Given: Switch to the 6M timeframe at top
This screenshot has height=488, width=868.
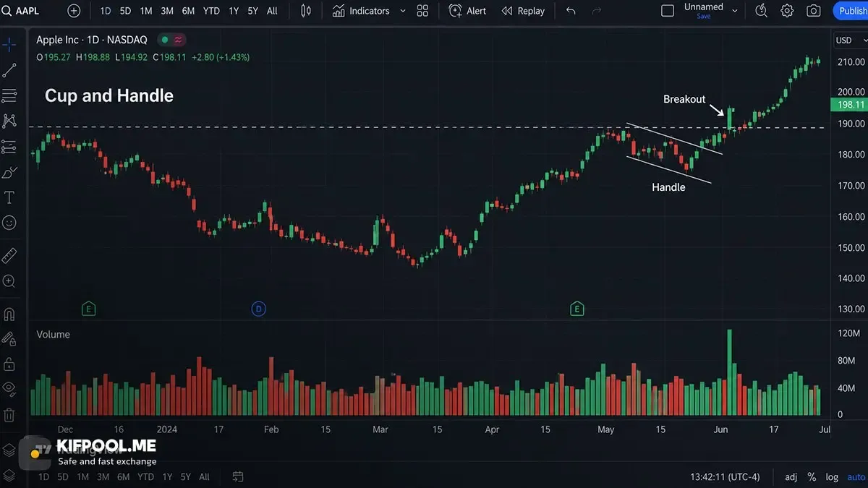Looking at the screenshot, I should [x=188, y=11].
